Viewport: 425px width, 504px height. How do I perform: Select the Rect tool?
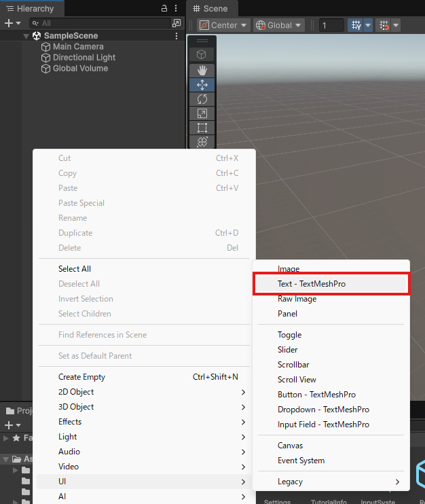tap(202, 128)
